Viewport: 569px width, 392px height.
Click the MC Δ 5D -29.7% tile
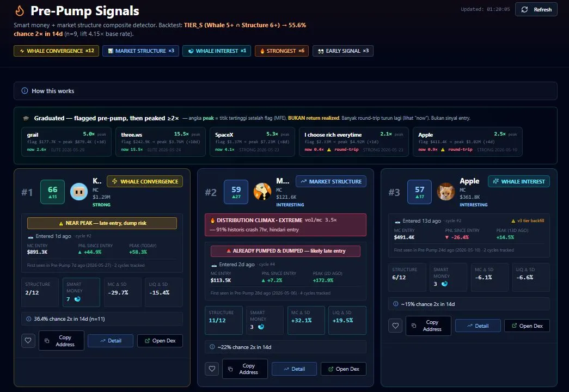(x=123, y=292)
